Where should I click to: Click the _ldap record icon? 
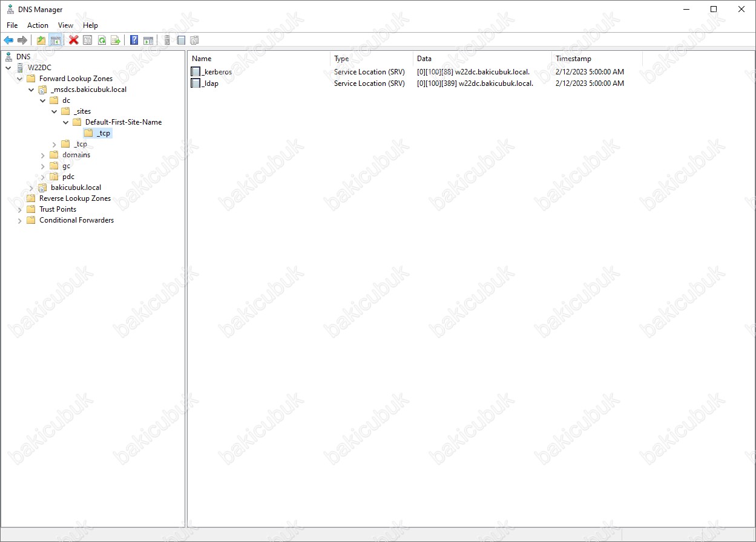196,83
